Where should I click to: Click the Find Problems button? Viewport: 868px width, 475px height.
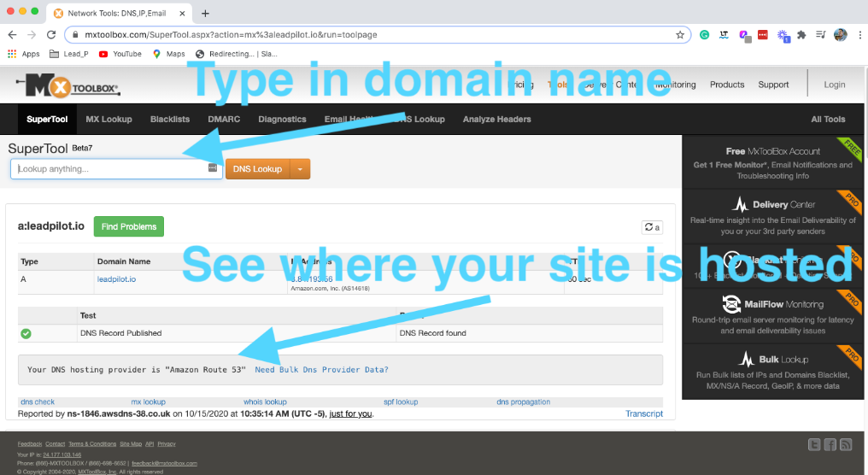[x=129, y=226]
